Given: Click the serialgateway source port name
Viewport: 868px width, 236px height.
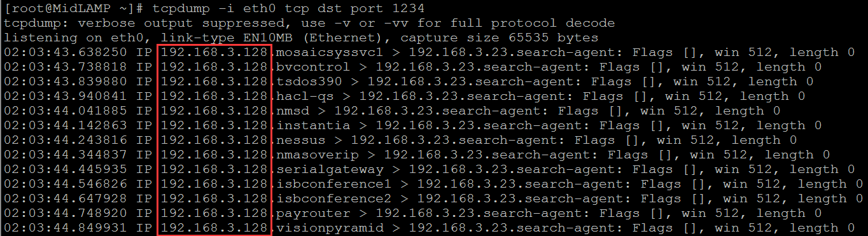Looking at the screenshot, I should pos(330,170).
